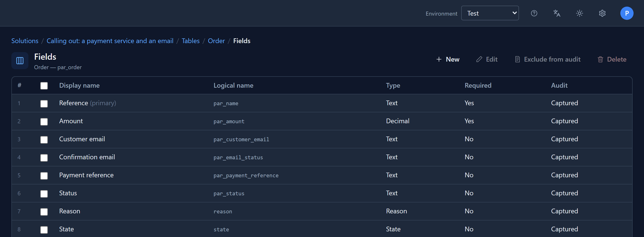
Task: Navigate to Order breadcrumb
Action: (x=216, y=41)
